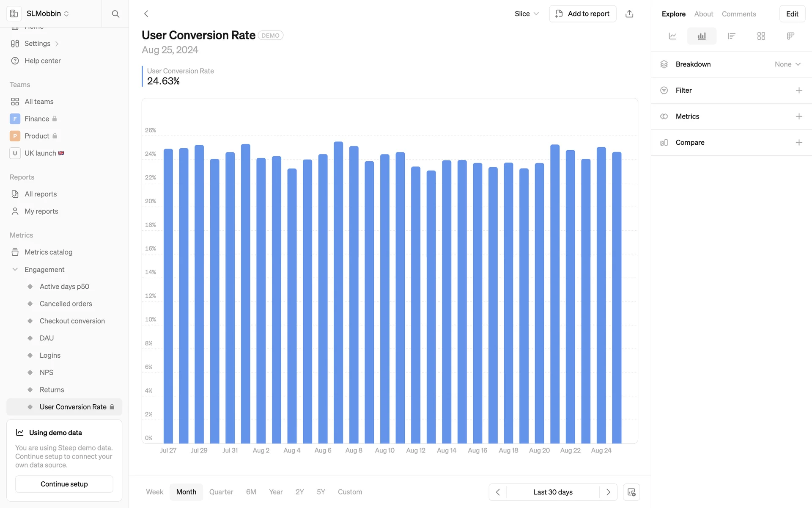The height and width of the screenshot is (508, 812).
Task: Collapse the Engagement metrics group
Action: tap(15, 270)
